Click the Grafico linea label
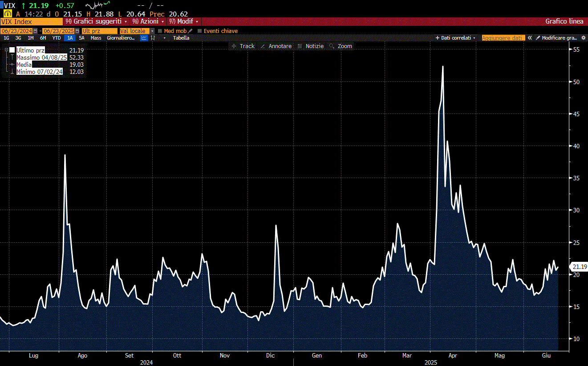588x366 pixels. pos(564,21)
